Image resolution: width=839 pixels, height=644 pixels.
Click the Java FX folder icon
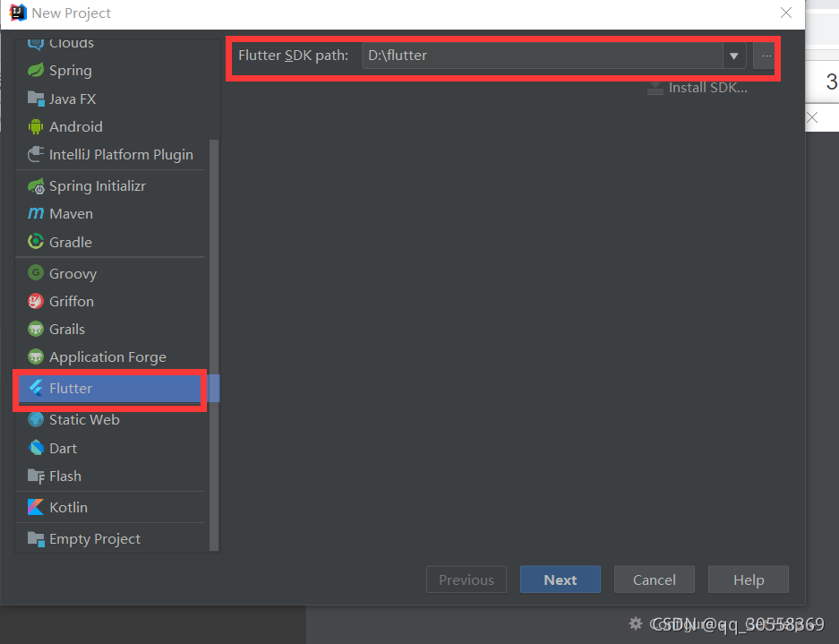pos(36,99)
